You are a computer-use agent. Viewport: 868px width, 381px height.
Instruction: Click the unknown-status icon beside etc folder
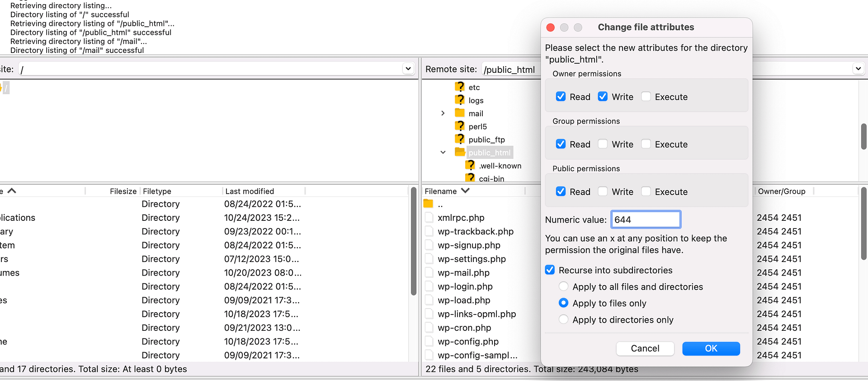tap(460, 87)
